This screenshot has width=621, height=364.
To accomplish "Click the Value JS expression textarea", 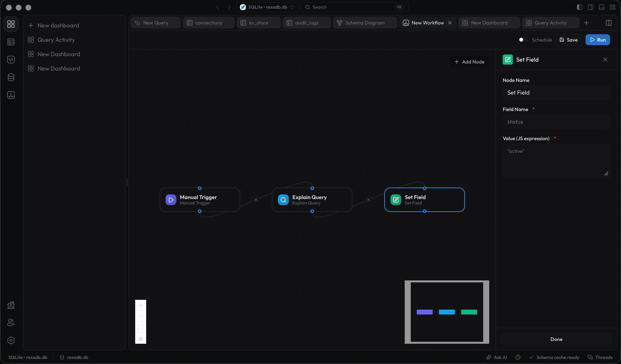I will point(556,161).
